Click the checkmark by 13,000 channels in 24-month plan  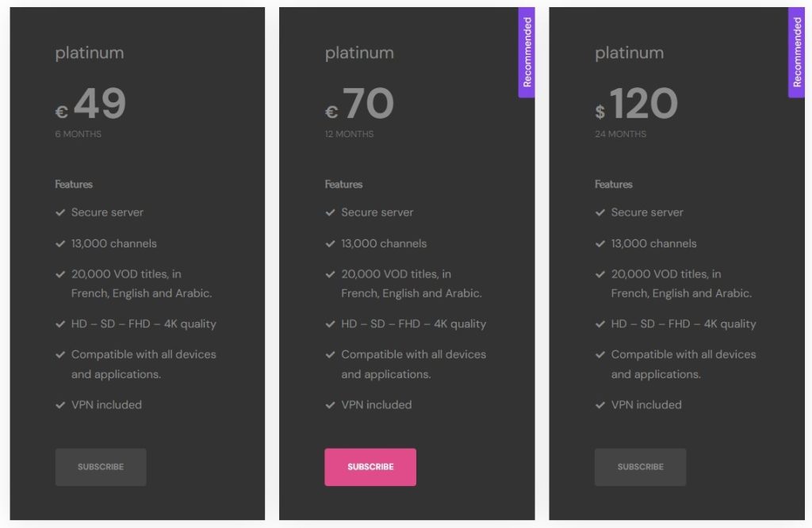coord(600,243)
